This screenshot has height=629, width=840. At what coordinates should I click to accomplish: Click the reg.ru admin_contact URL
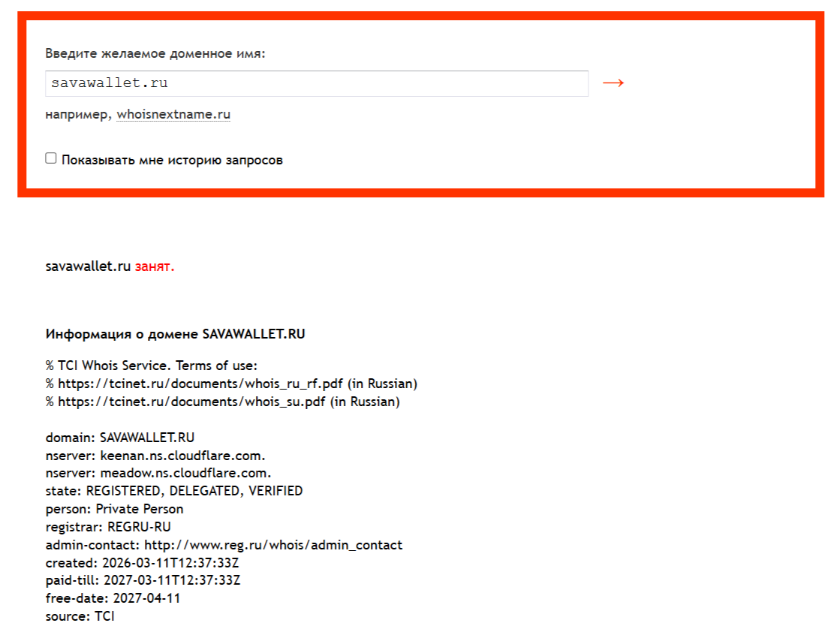coord(273,545)
